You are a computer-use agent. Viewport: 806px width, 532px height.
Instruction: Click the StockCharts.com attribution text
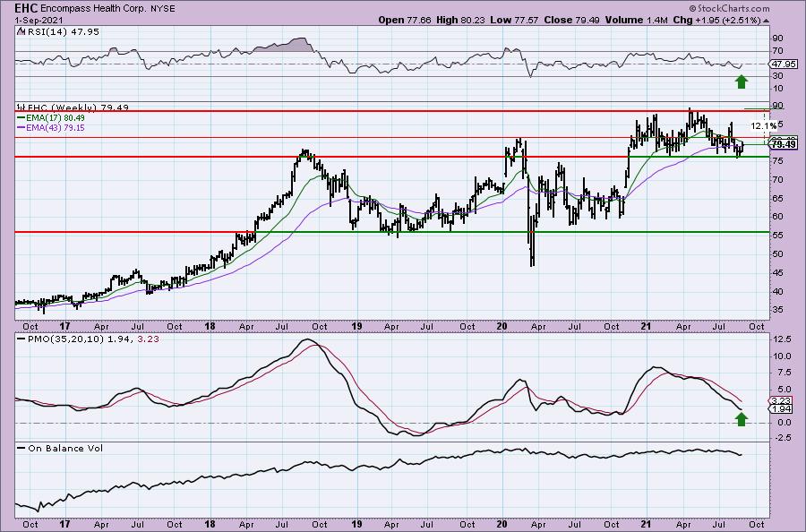(729, 8)
